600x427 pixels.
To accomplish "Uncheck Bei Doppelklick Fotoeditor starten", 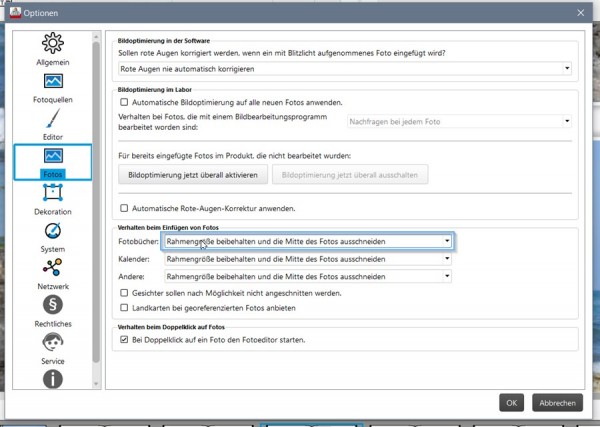I will click(124, 339).
